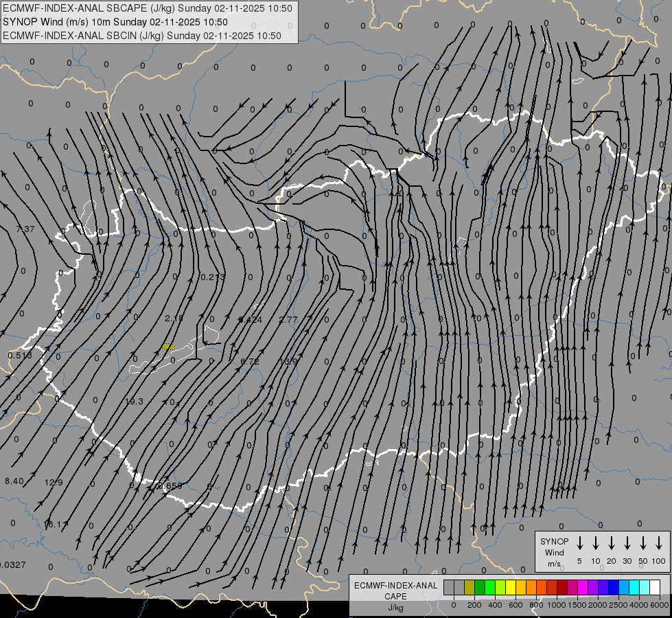This screenshot has height=618, width=672.
Task: Click the SYNOP Wind m/s legend label
Action: pyautogui.click(x=554, y=552)
